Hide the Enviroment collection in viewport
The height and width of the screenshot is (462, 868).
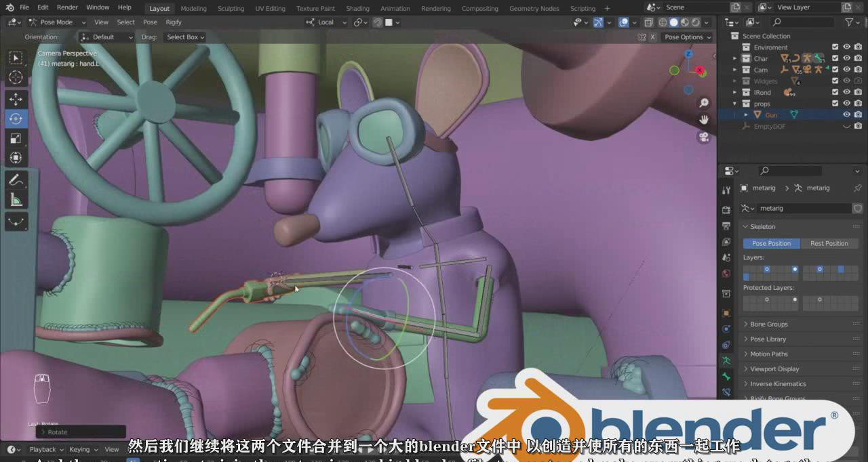(847, 47)
